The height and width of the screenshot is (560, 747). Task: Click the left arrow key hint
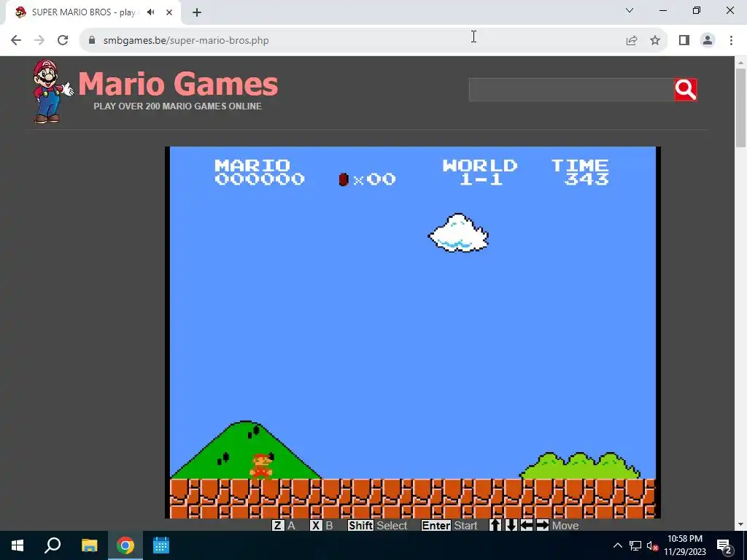click(527, 525)
